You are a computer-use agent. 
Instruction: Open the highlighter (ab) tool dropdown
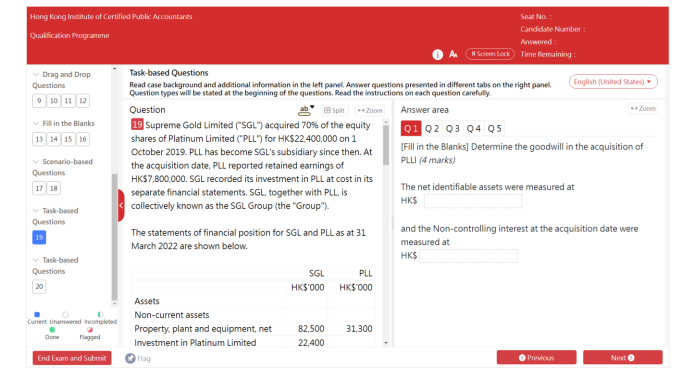point(306,110)
